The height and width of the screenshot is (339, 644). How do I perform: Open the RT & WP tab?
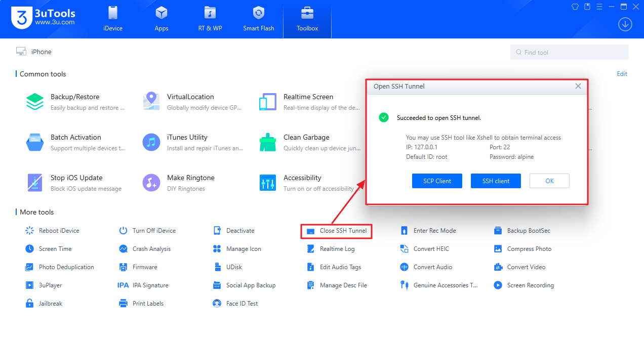210,19
